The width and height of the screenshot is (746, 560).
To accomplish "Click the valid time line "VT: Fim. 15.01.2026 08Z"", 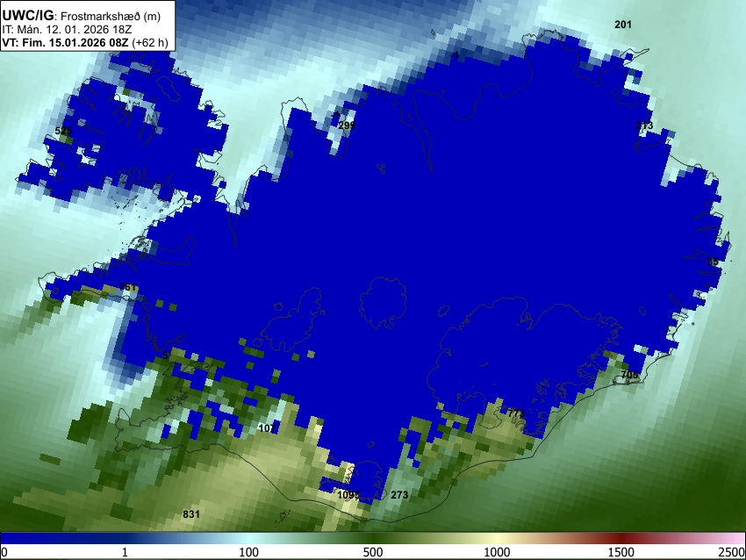I will (x=65, y=42).
